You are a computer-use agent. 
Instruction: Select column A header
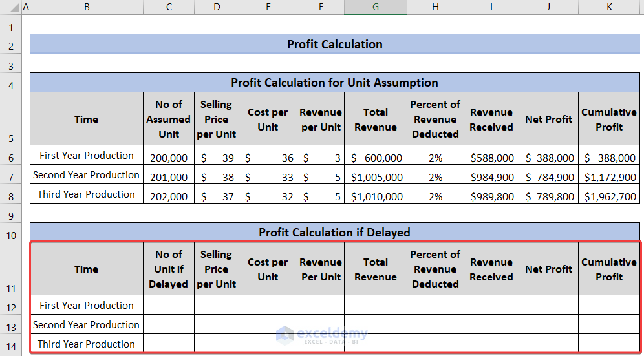coord(27,7)
